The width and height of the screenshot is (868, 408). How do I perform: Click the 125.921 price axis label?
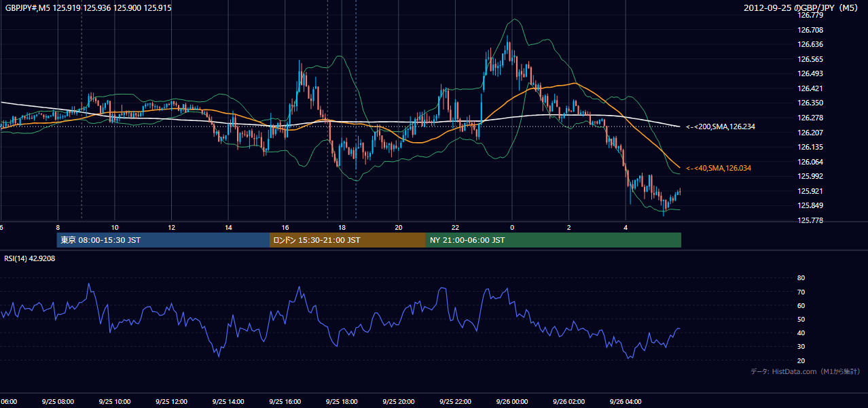(x=809, y=191)
